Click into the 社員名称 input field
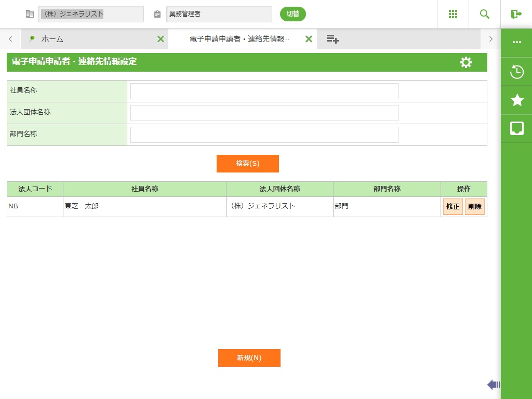The image size is (532, 399). [x=264, y=91]
